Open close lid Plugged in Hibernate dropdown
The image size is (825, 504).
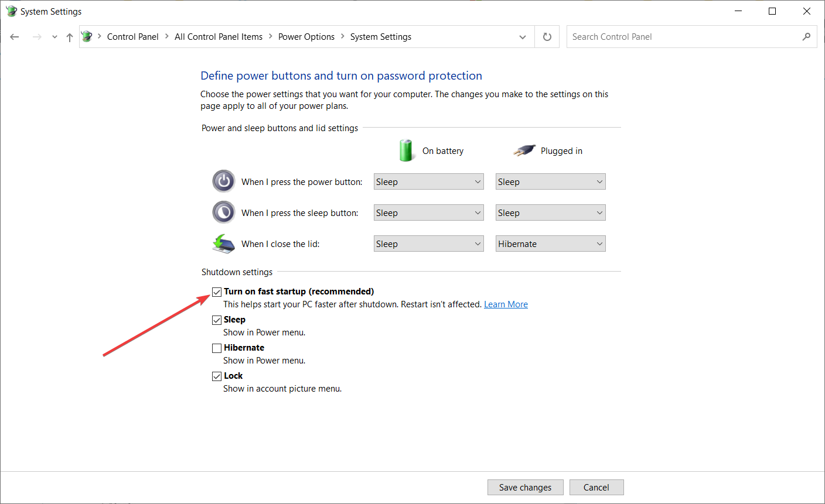point(551,244)
